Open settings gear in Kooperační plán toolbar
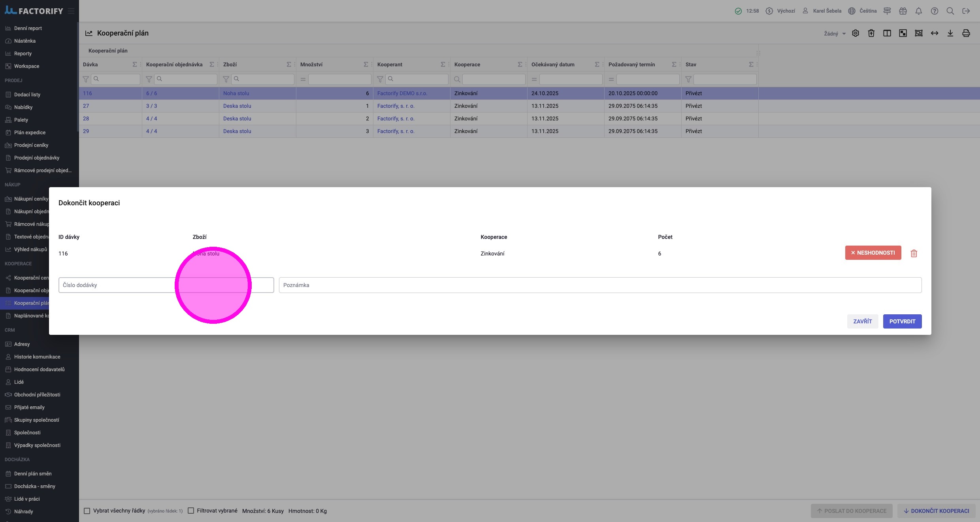 [x=856, y=33]
